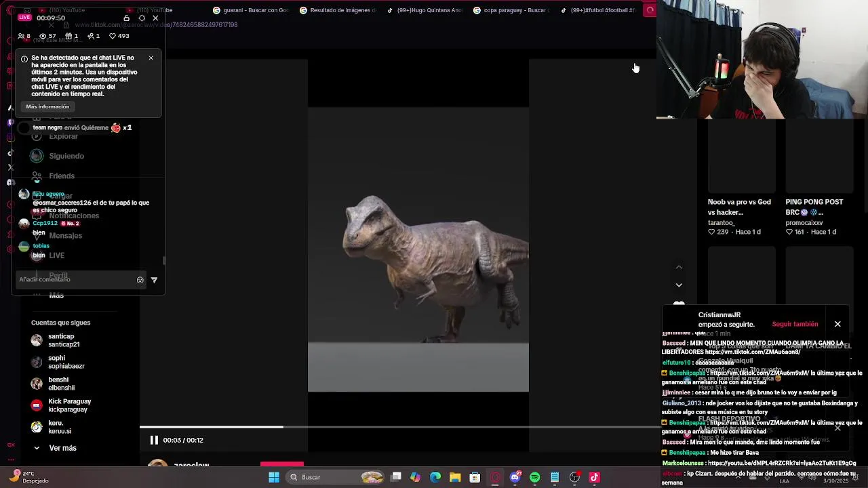
Task: Switch to #futbol #football TikTok tab
Action: tap(598, 10)
